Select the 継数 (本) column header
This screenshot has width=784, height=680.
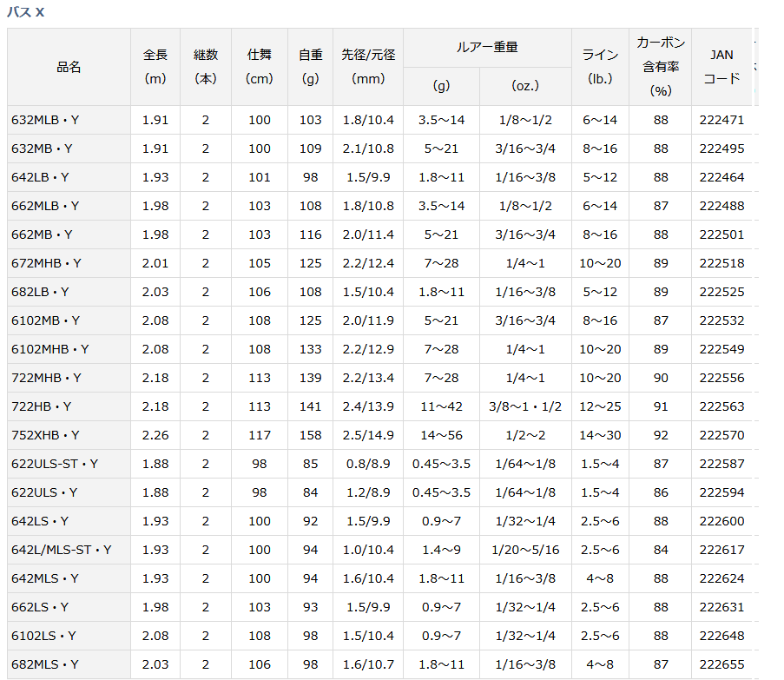click(206, 67)
